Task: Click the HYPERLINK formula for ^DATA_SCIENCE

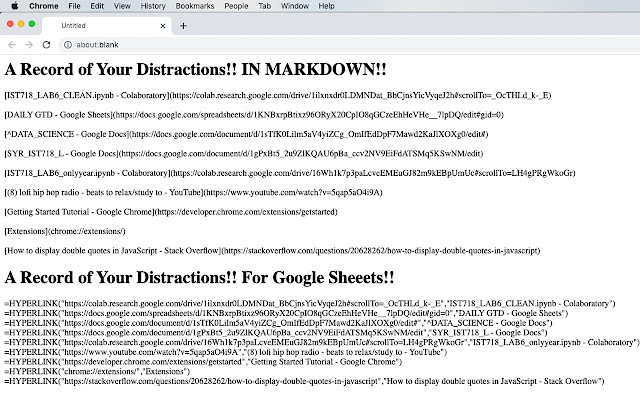Action: (x=278, y=323)
